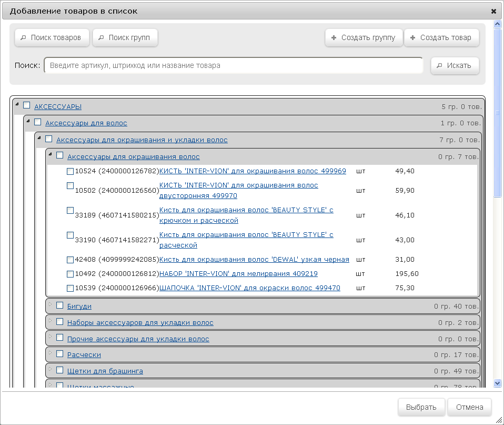Image resolution: width=504 pixels, height=425 pixels.
Task: Open 'Аксессуары для окрашивания волос' link
Action: pyautogui.click(x=134, y=157)
